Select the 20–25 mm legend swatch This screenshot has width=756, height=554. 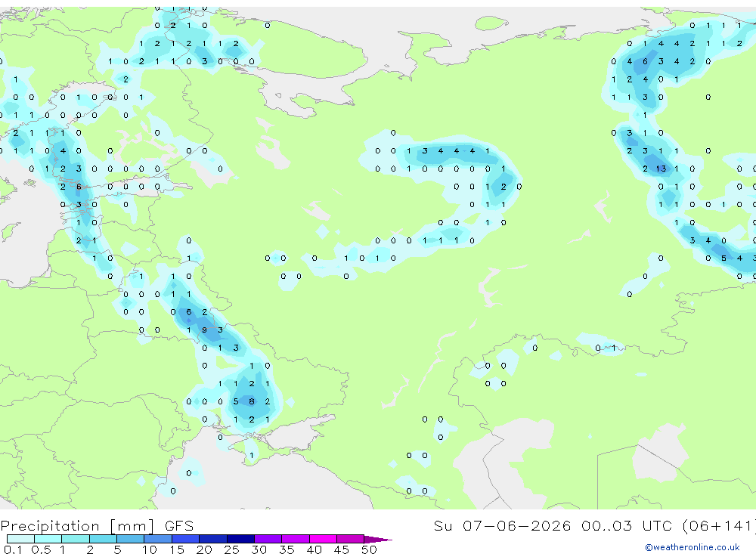[x=212, y=539]
